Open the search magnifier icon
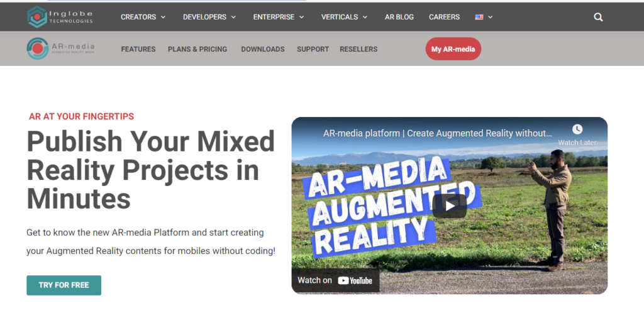 coord(599,17)
